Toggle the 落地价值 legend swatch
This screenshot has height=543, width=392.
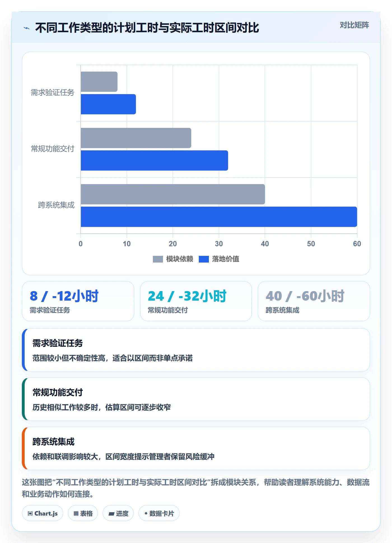click(x=204, y=259)
